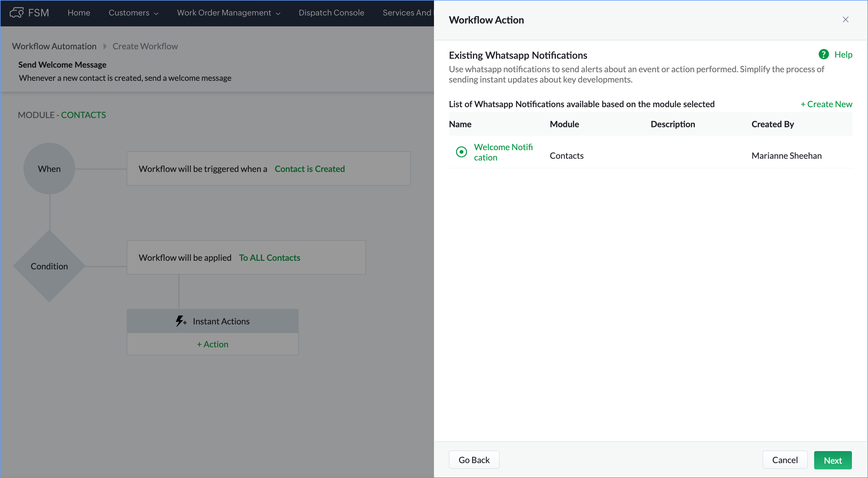Click the Go Back button
This screenshot has height=478, width=868.
(474, 460)
